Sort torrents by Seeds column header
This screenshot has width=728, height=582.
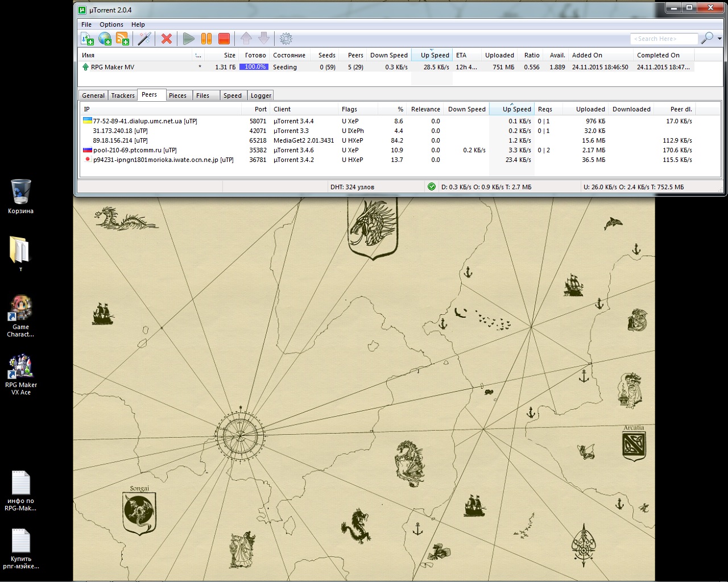click(x=325, y=55)
